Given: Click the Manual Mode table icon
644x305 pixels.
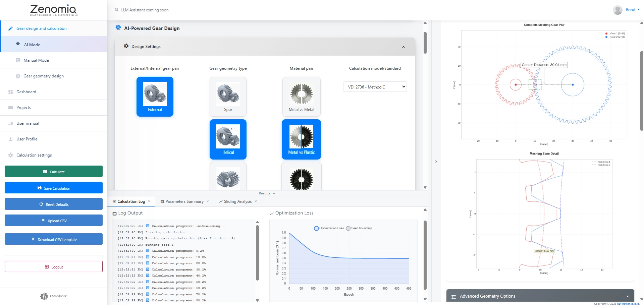Looking at the screenshot, I should (x=18, y=60).
